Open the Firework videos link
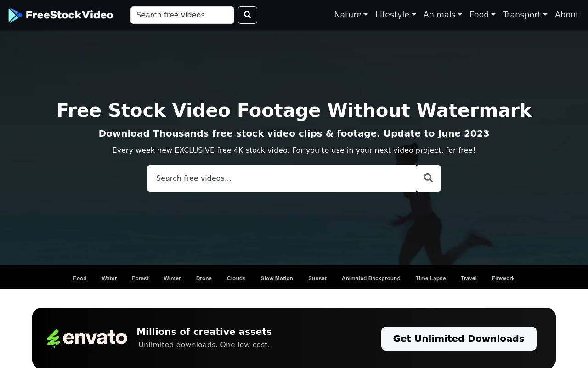This screenshot has height=368, width=588. point(503,278)
